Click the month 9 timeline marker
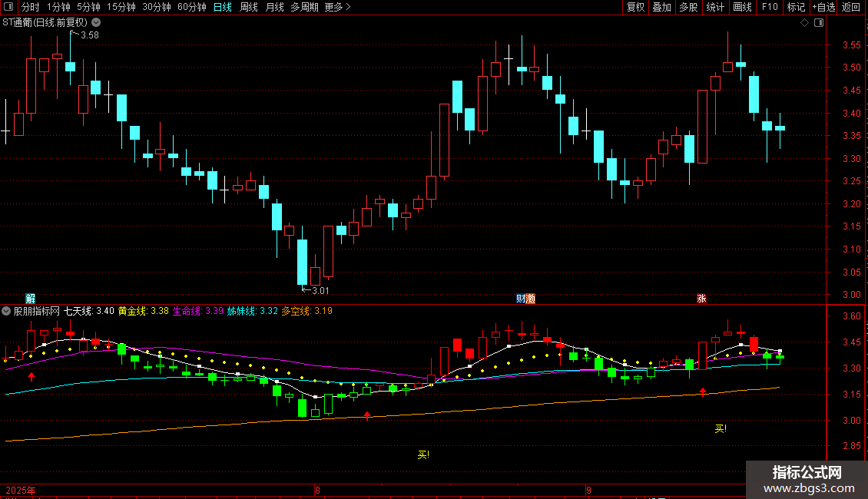Image resolution: width=868 pixels, height=499 pixels. coord(588,490)
